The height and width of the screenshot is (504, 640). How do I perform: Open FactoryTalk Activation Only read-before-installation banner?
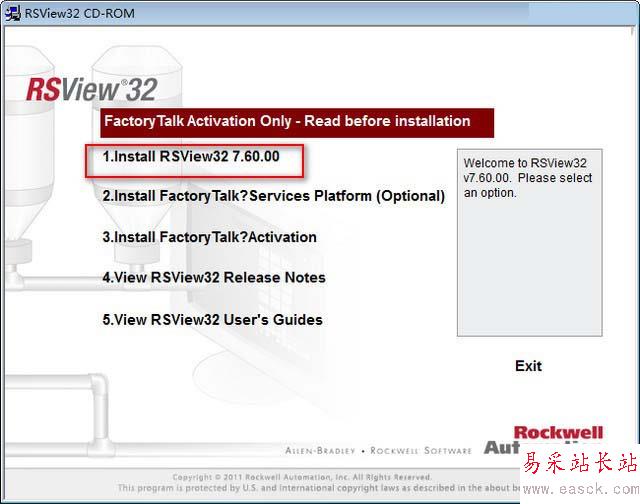(297, 122)
